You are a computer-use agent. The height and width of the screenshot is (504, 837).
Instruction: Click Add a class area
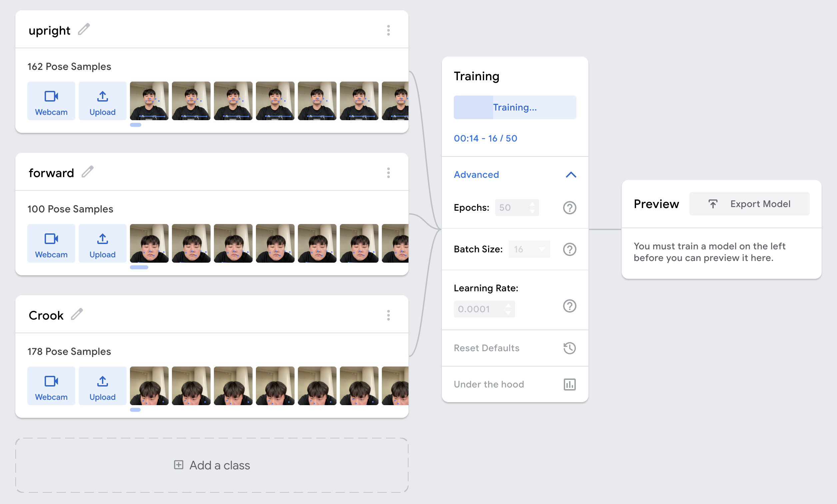pyautogui.click(x=212, y=465)
